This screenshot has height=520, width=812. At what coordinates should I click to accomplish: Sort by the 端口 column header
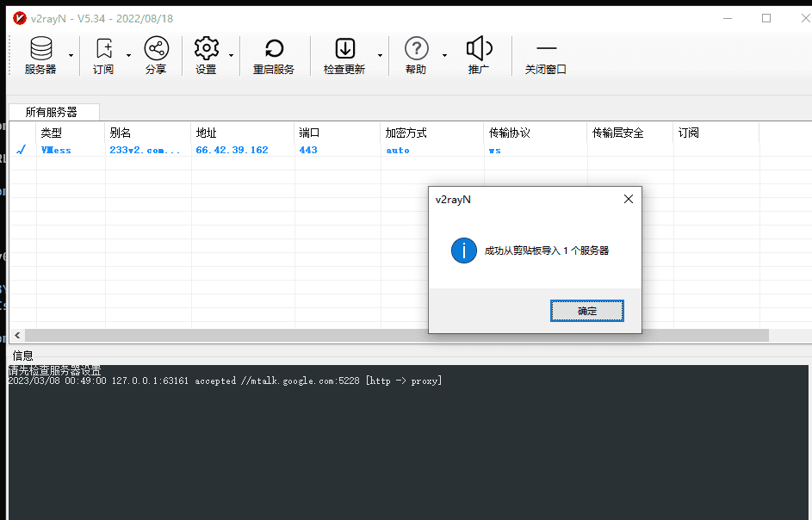(338, 133)
